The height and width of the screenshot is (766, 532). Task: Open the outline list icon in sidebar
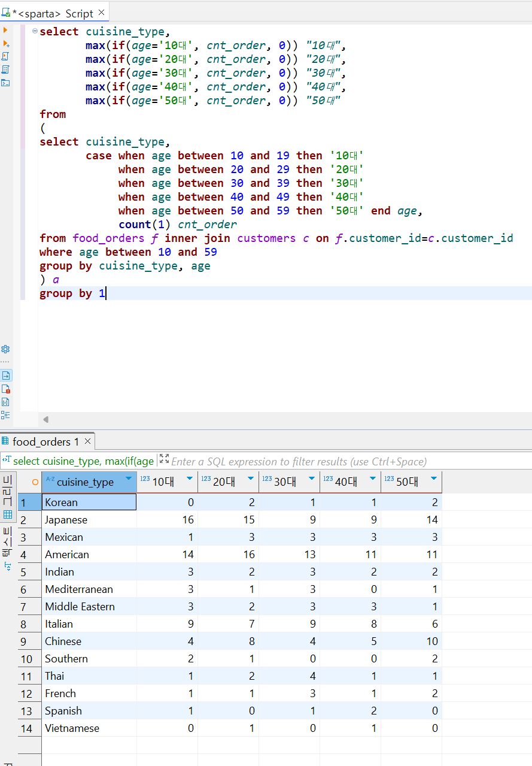[x=6, y=414]
